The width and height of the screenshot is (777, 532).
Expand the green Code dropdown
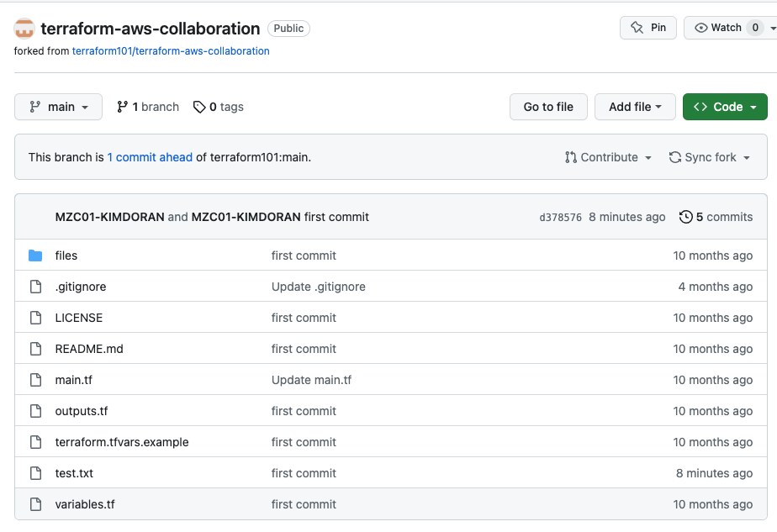pos(725,107)
